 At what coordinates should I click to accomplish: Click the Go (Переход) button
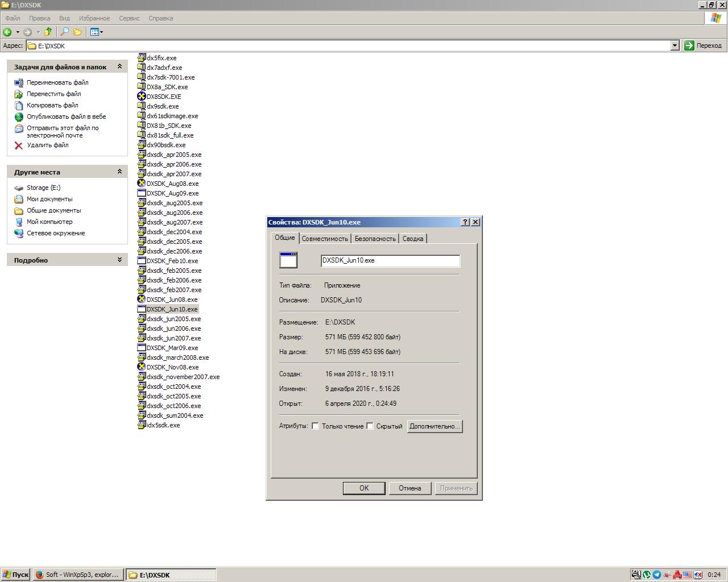click(704, 45)
